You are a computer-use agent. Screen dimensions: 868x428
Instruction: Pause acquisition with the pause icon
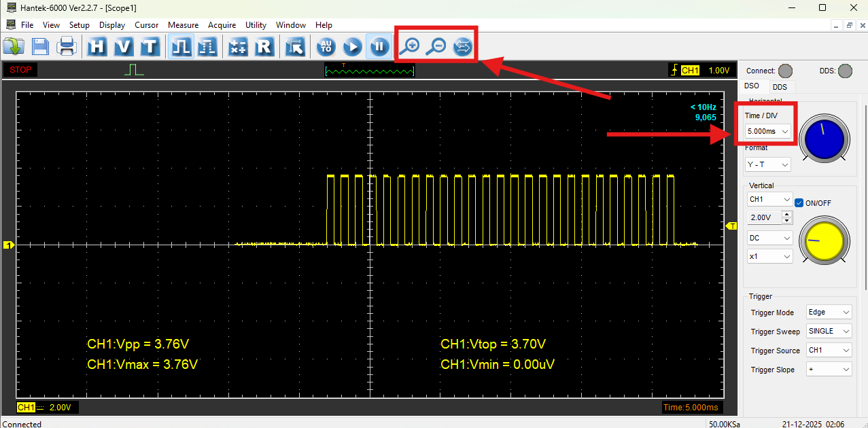[x=379, y=47]
